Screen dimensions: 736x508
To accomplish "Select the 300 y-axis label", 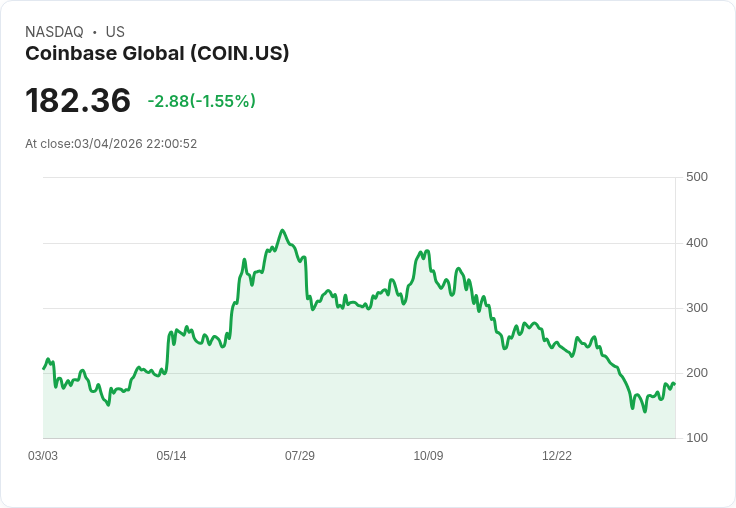I will [x=697, y=308].
